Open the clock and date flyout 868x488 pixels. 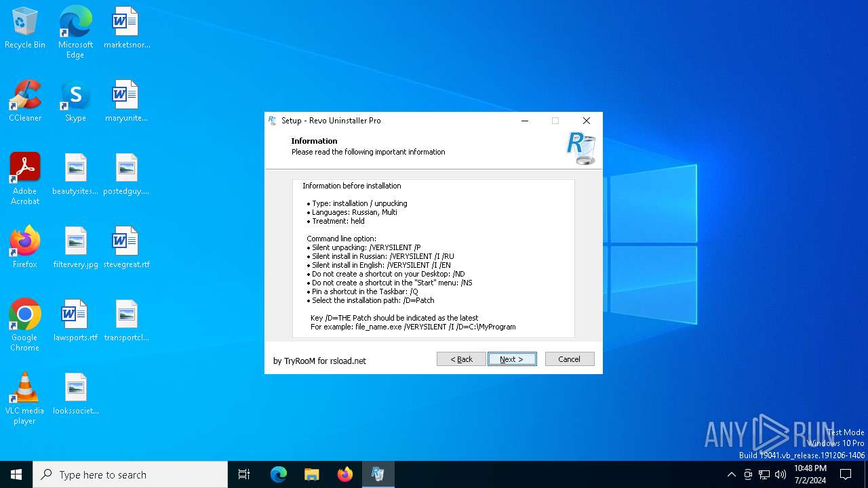click(810, 474)
